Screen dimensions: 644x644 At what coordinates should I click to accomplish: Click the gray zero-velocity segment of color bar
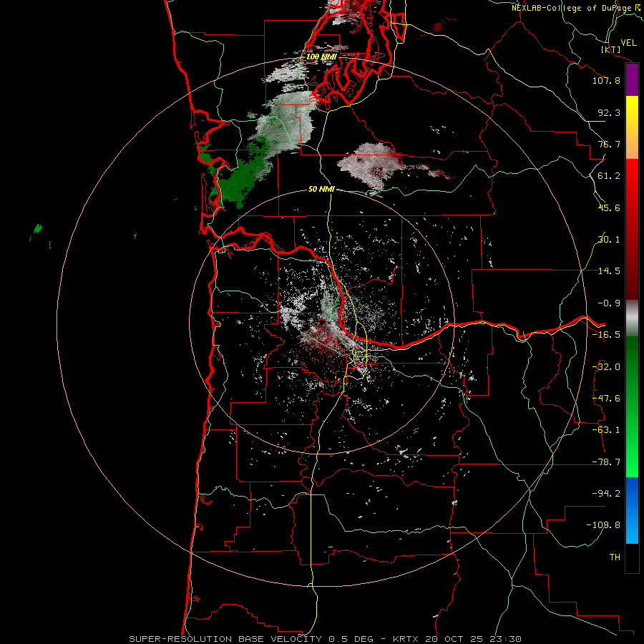pos(632,318)
